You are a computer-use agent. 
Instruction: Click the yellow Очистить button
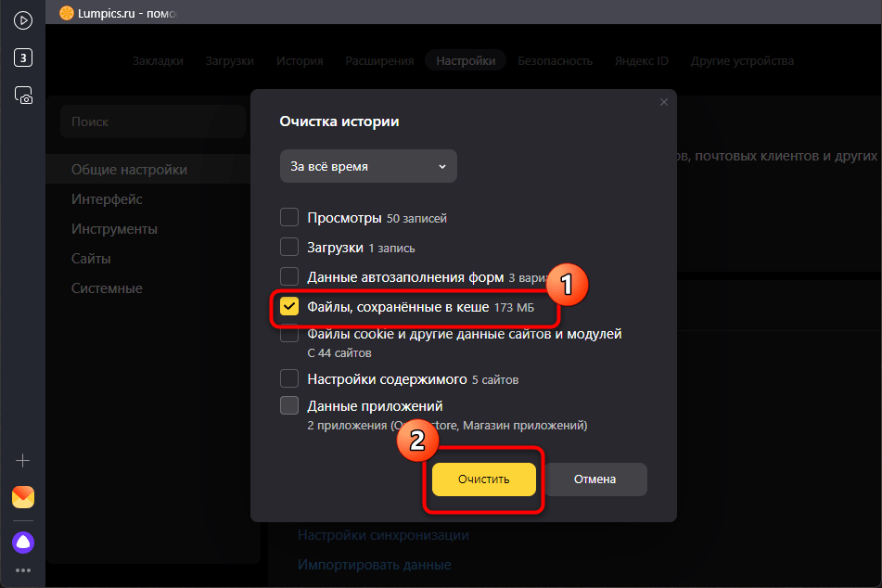tap(484, 479)
